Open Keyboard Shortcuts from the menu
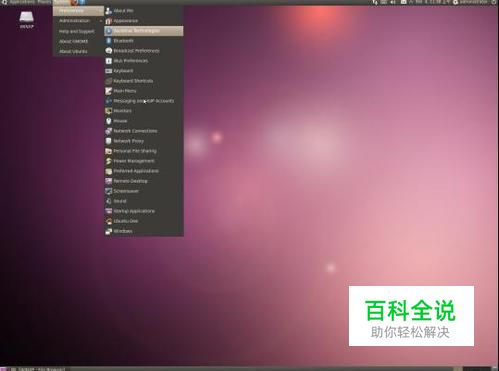The height and width of the screenshot is (371, 499). click(144, 81)
